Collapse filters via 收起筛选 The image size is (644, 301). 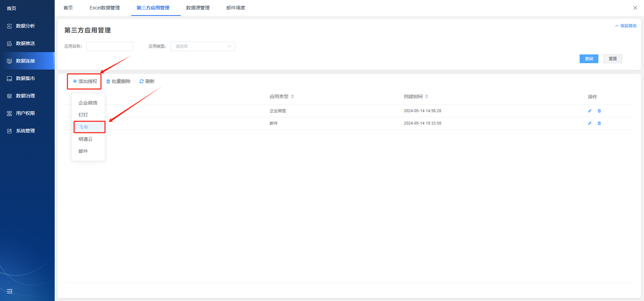pyautogui.click(x=626, y=26)
